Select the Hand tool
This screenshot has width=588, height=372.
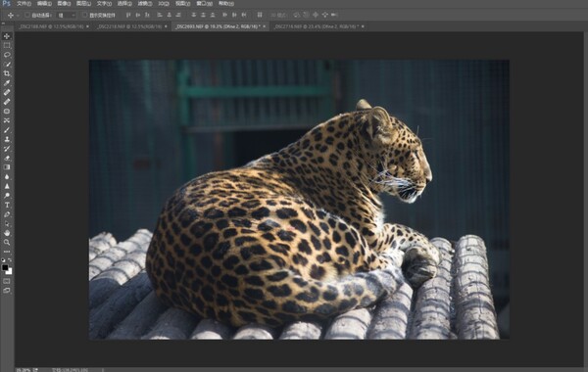point(7,233)
